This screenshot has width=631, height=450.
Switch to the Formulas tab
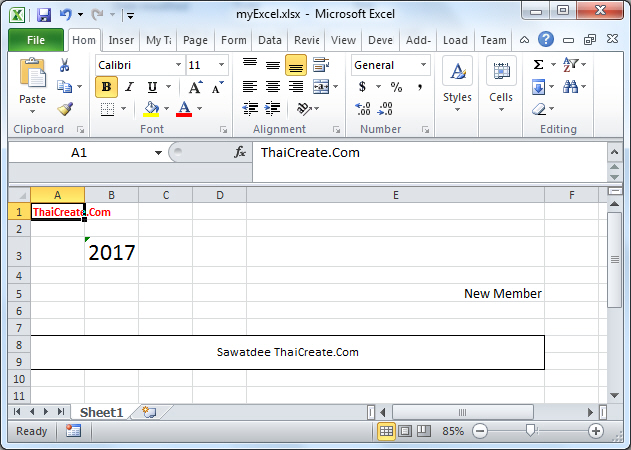(x=233, y=40)
